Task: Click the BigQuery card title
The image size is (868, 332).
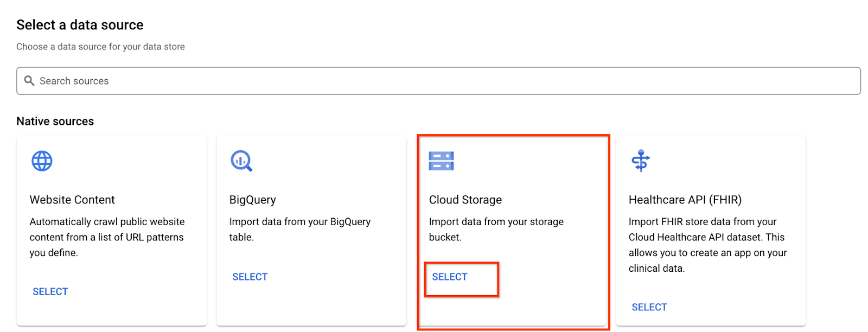Action: click(252, 200)
